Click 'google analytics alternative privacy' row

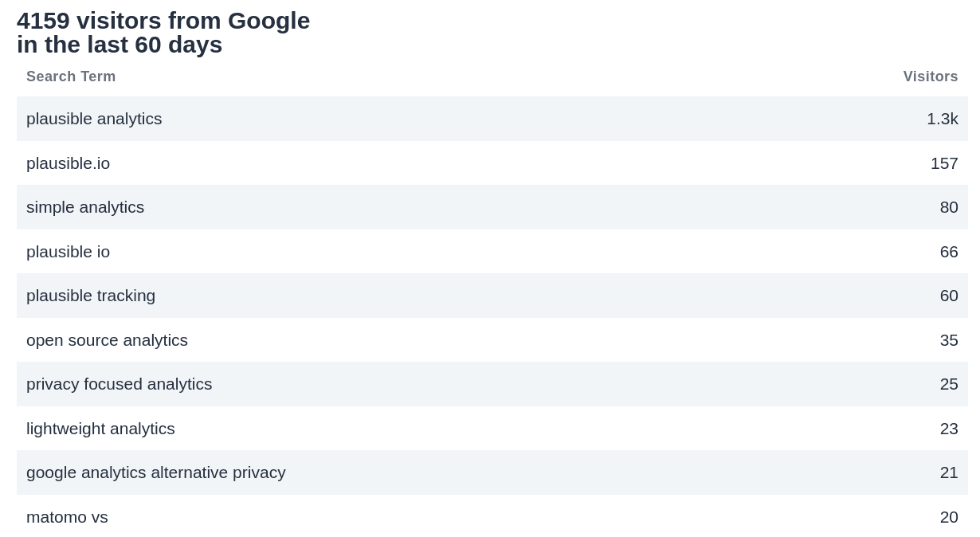pyautogui.click(x=156, y=472)
